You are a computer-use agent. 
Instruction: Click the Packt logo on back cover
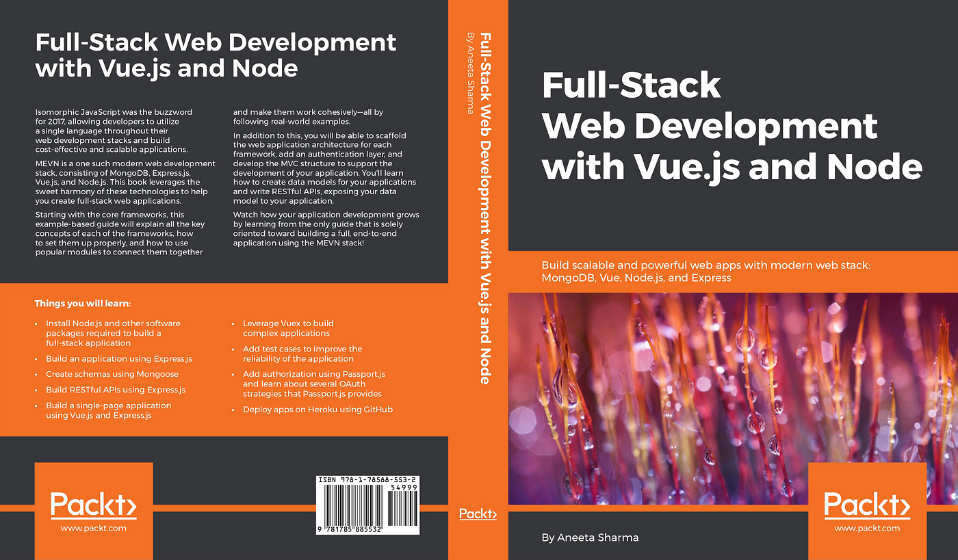coord(93,505)
